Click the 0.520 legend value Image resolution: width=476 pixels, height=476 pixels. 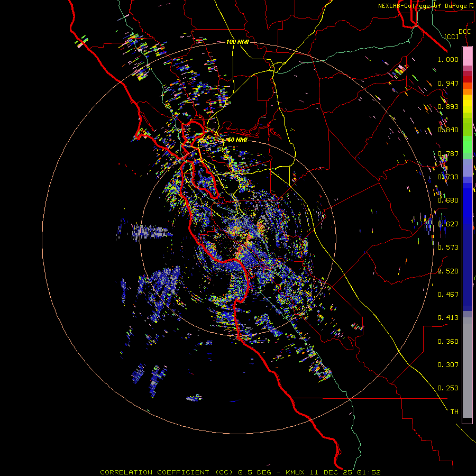(448, 271)
